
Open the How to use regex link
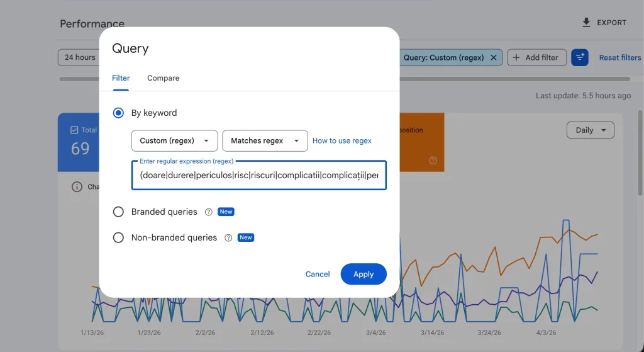click(x=341, y=141)
